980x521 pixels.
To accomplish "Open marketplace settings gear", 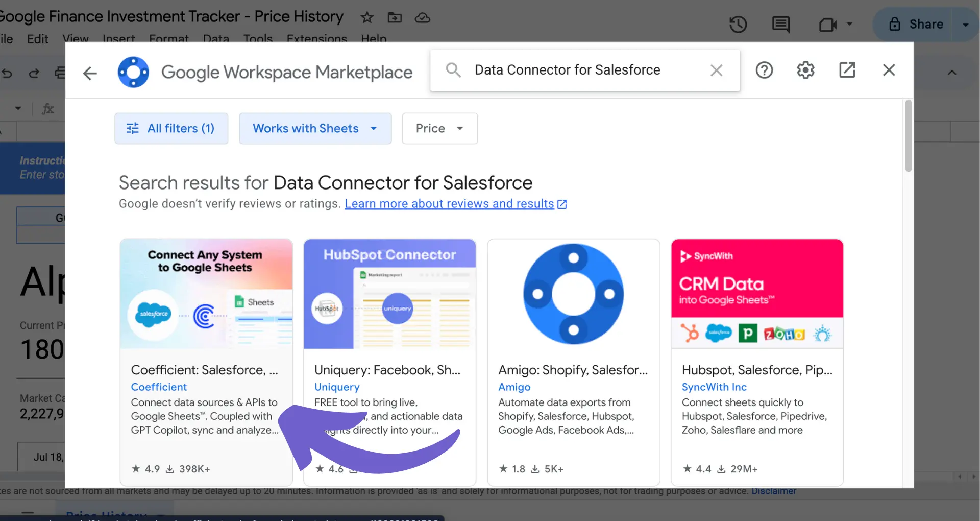I will pos(805,70).
